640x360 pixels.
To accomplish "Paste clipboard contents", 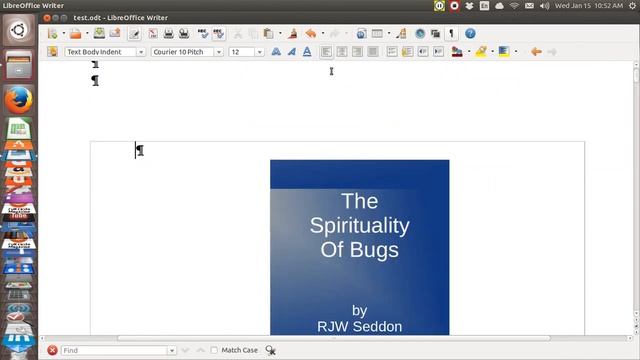I will click(269, 33).
